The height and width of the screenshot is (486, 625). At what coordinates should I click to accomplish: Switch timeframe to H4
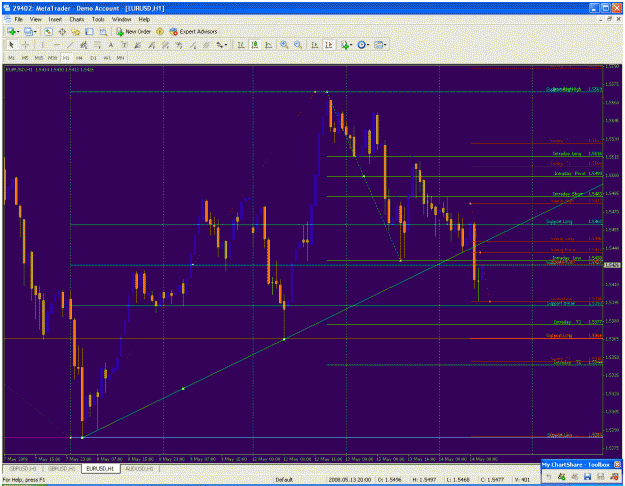[x=79, y=58]
